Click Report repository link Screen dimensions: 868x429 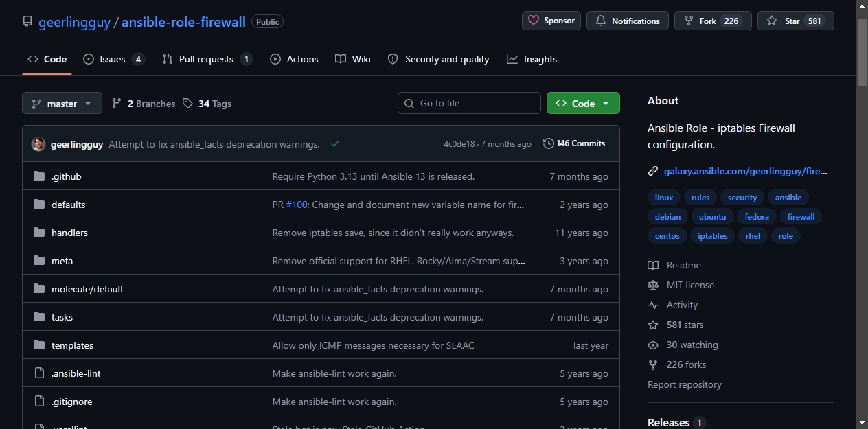[x=685, y=384]
